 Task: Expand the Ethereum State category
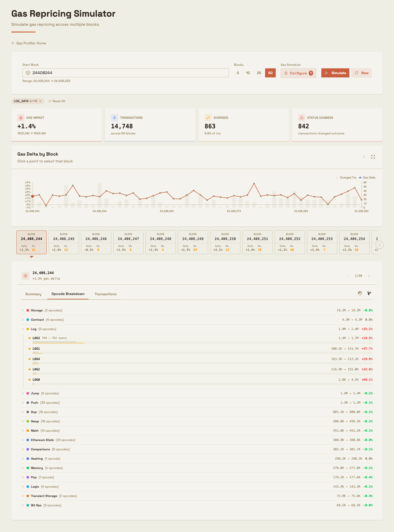coord(197,440)
